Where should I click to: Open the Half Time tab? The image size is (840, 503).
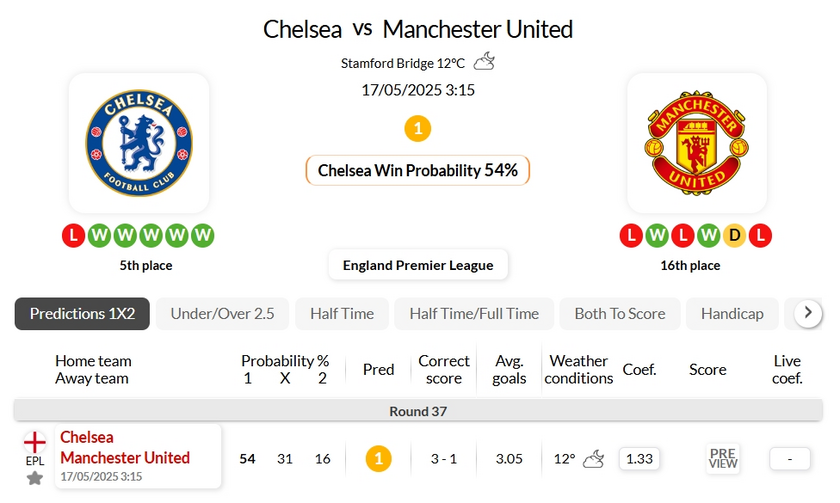coord(342,314)
